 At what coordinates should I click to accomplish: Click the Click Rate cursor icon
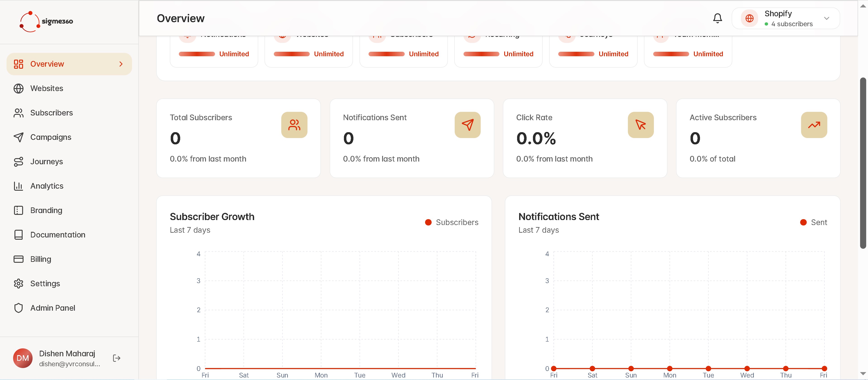(641, 125)
